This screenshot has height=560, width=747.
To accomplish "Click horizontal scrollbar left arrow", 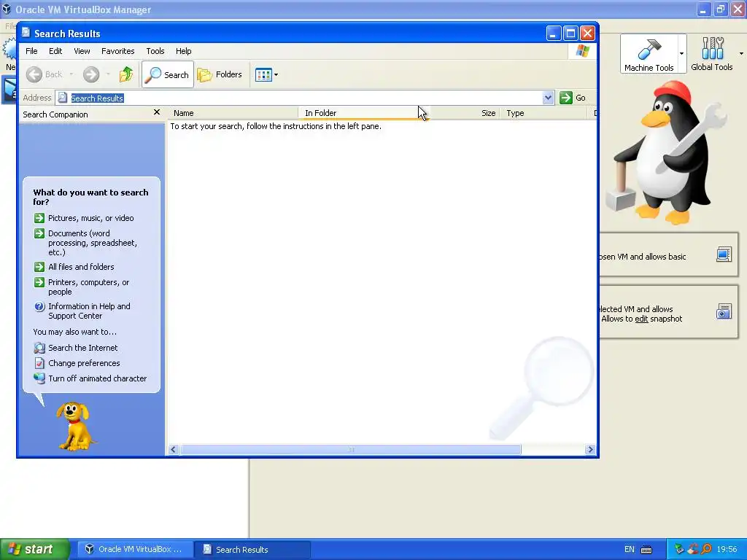I will [x=174, y=449].
